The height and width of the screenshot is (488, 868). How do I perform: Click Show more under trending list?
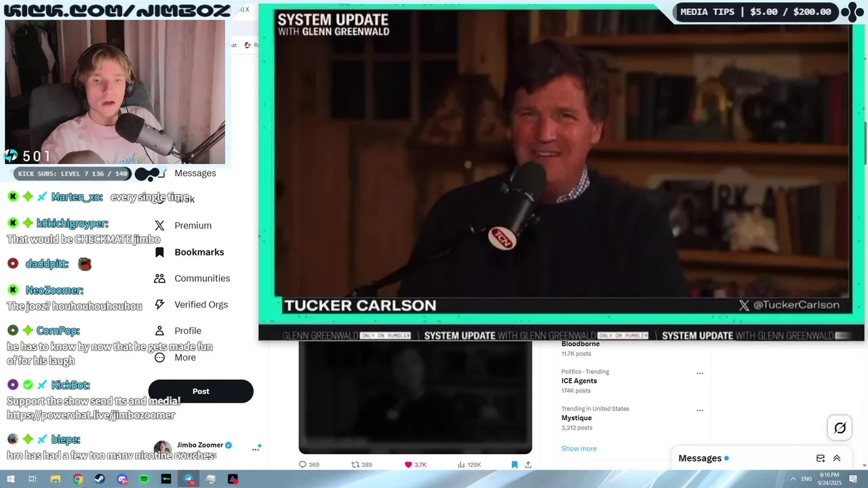tap(578, 449)
